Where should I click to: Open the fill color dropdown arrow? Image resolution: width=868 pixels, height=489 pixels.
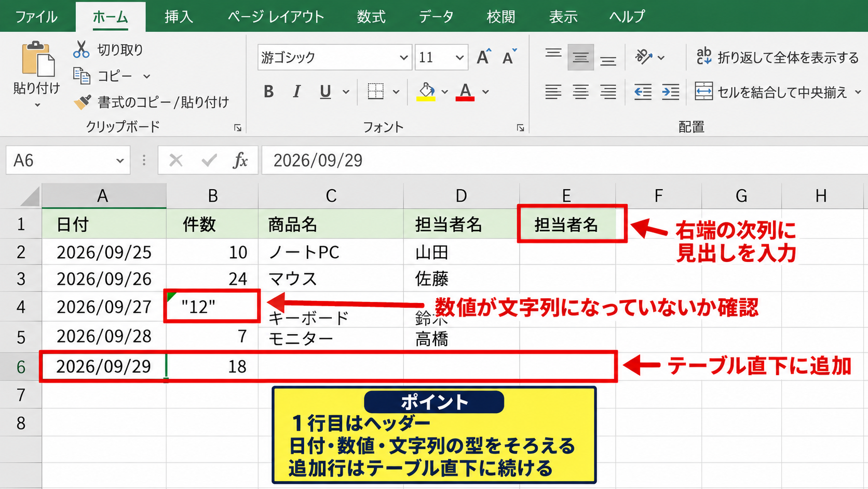(x=444, y=92)
